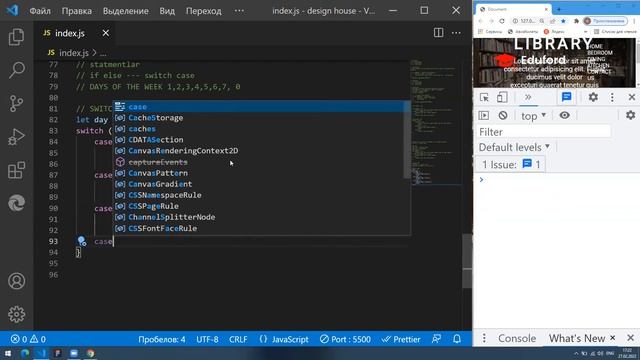
Task: Toggle the device toolbar in DevTools
Action: tap(502, 97)
